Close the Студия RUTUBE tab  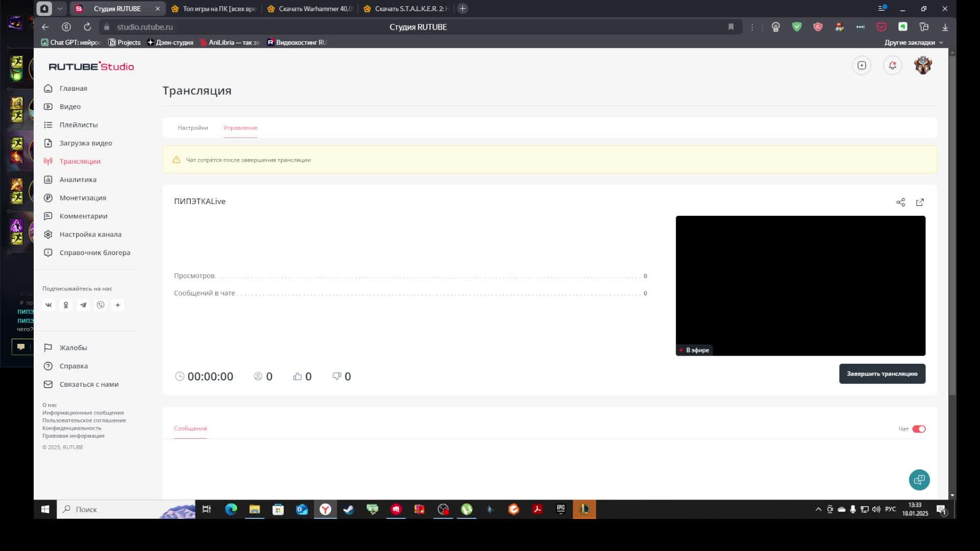click(x=157, y=9)
